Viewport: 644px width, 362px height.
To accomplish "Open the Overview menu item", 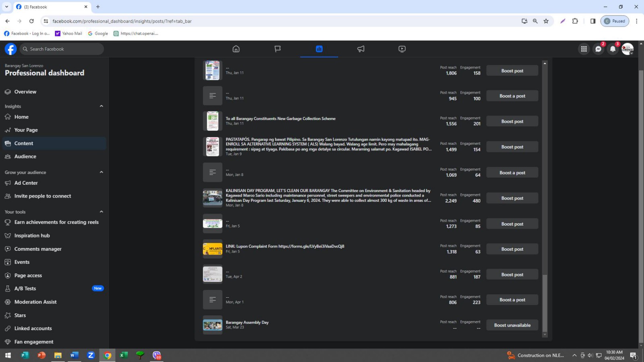I will click(54, 92).
